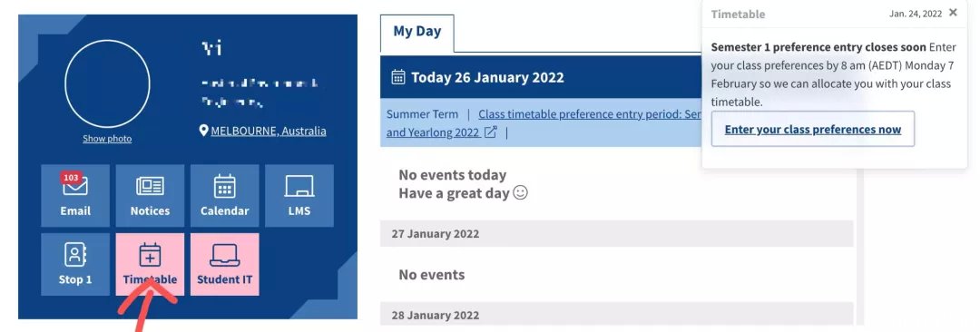
Task: Click the calendar icon beside Today heading
Action: tap(398, 77)
